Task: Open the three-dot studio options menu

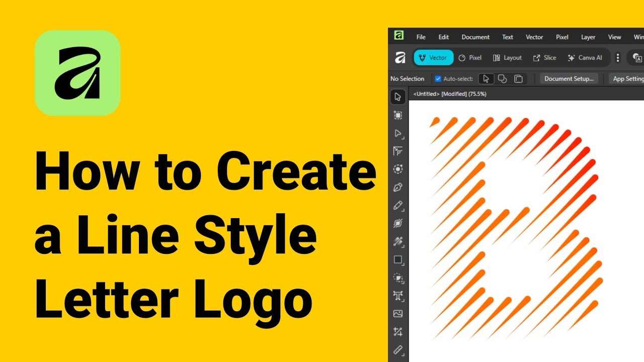Action: pos(618,58)
